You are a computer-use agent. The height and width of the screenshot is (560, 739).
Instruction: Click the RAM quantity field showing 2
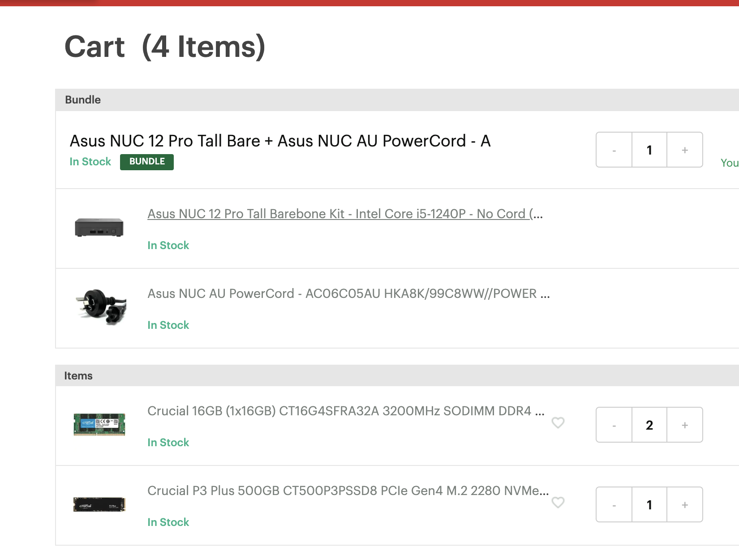click(x=649, y=425)
